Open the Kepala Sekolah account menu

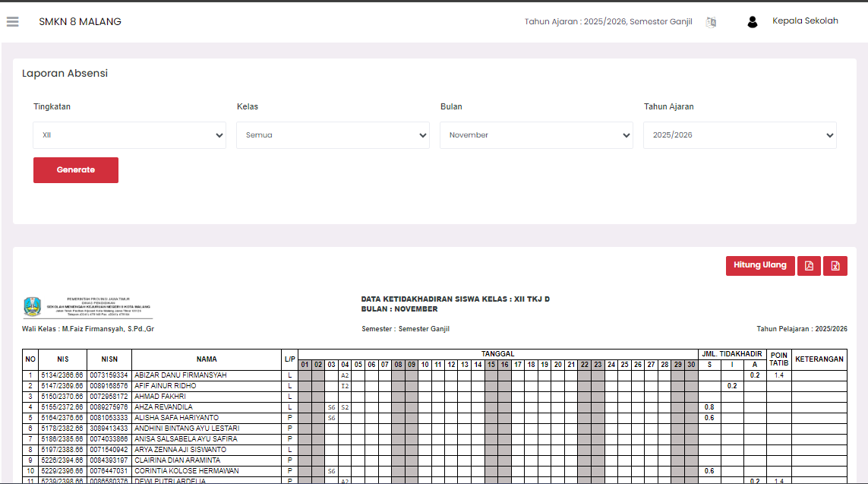(805, 21)
